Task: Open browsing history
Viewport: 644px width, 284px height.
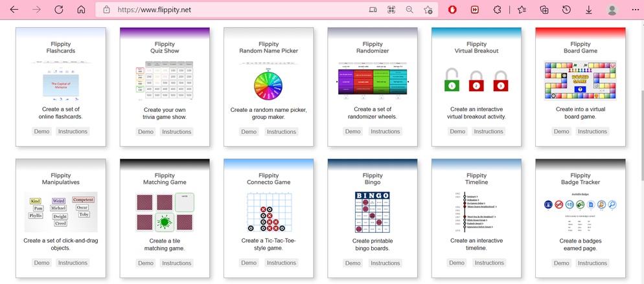Action: click(566, 10)
